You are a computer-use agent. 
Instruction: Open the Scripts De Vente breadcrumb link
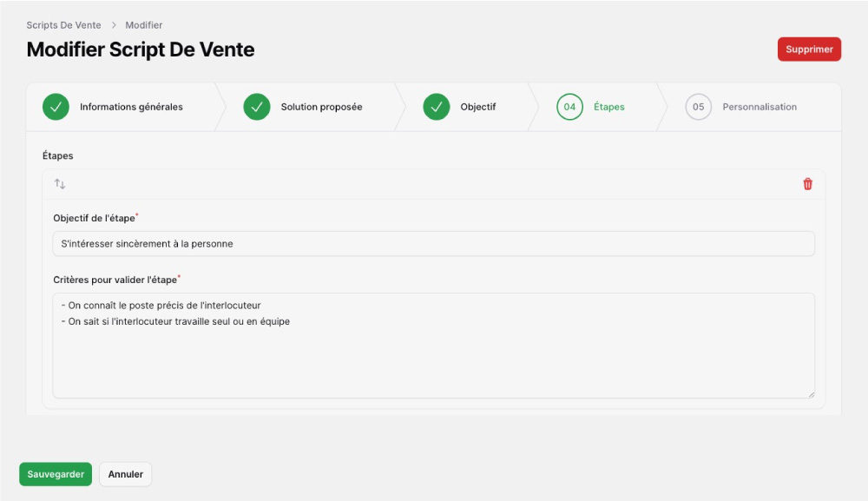point(63,25)
